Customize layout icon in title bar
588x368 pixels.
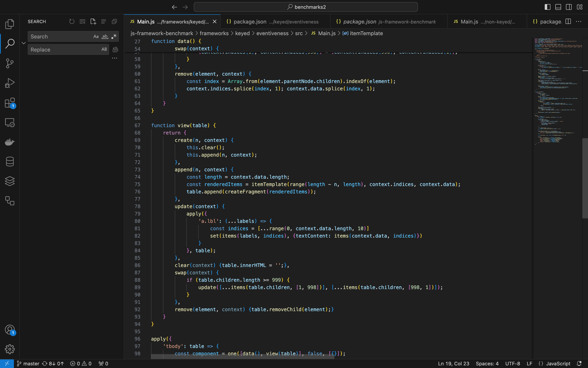point(580,7)
